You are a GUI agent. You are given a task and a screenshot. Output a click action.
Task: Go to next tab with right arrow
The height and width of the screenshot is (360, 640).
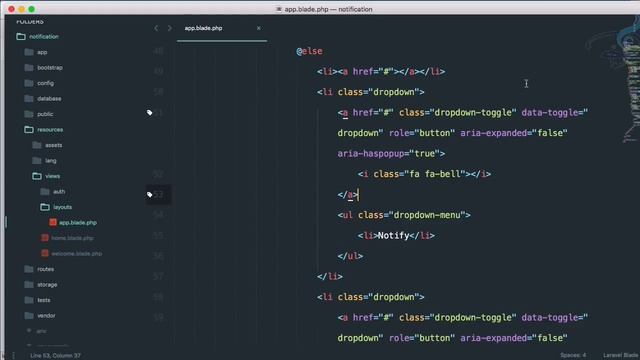click(x=169, y=28)
